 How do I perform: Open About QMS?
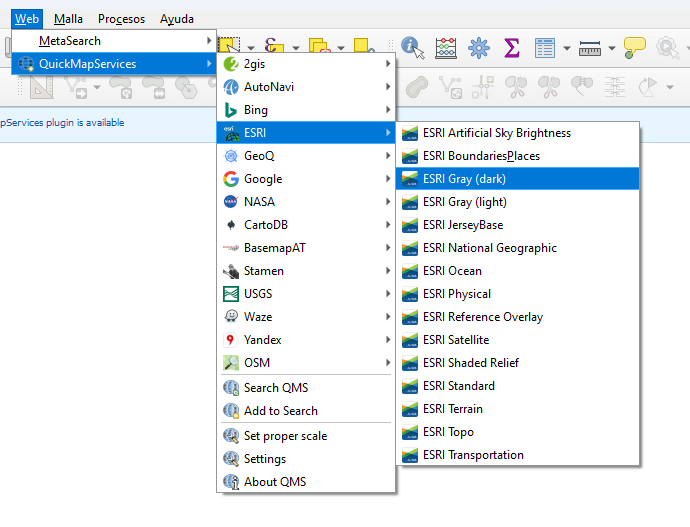[x=306, y=482]
